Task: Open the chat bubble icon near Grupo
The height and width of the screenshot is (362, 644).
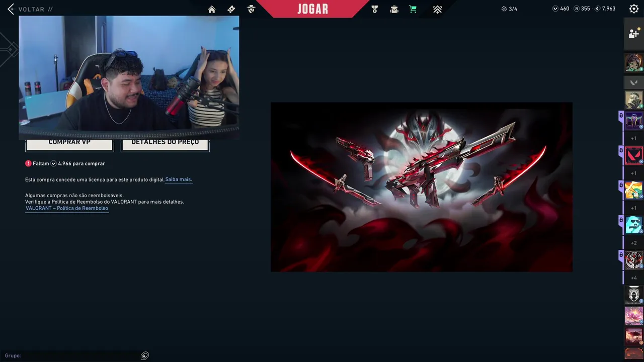Action: 144,355
